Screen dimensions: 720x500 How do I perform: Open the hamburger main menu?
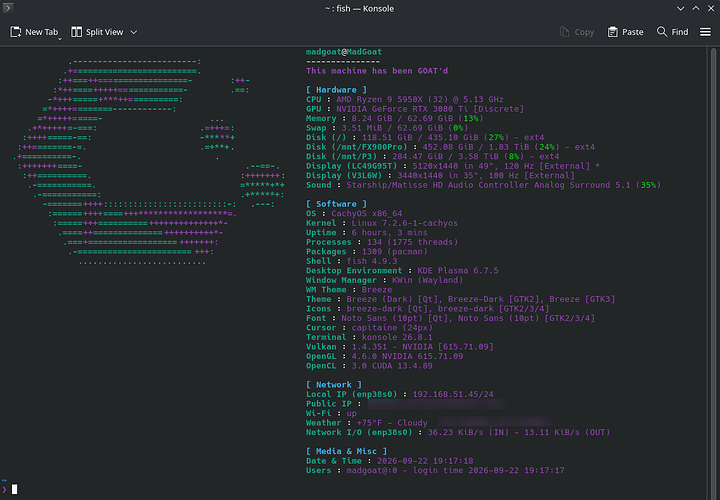[705, 32]
